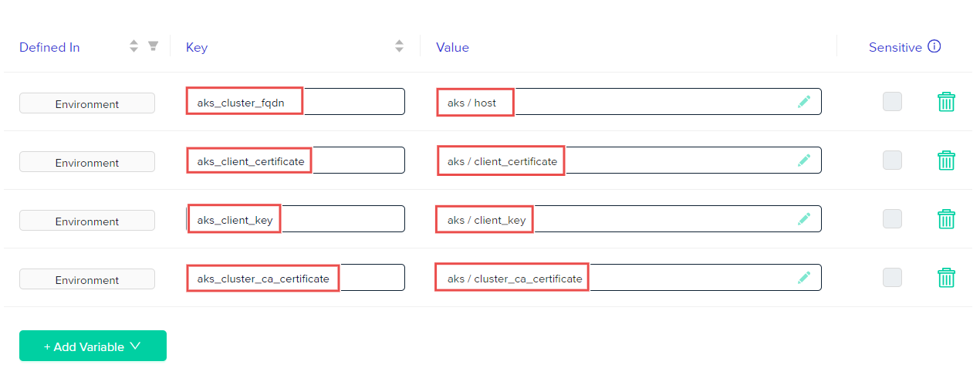The width and height of the screenshot is (980, 375).
Task: Mark aks_client_key as sensitive
Action: pyautogui.click(x=892, y=218)
